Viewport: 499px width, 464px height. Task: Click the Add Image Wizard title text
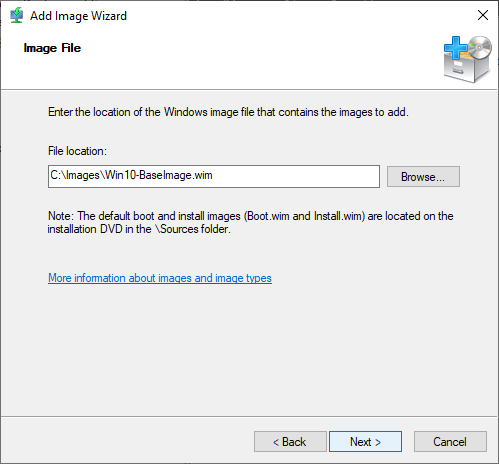[x=78, y=16]
